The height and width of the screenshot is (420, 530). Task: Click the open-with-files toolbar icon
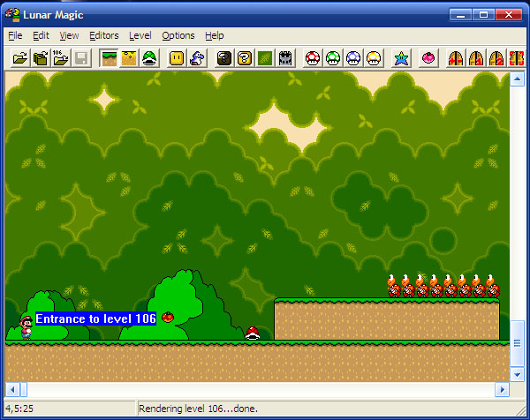coord(41,58)
